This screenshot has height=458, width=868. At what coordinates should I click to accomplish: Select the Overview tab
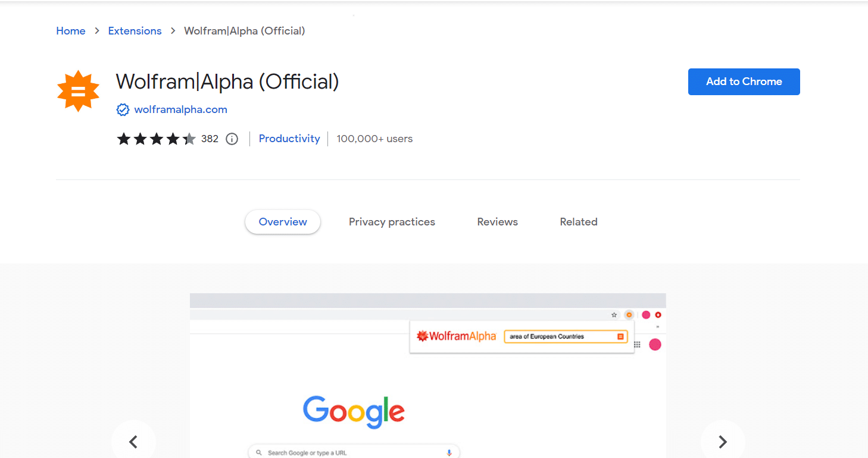pos(283,222)
